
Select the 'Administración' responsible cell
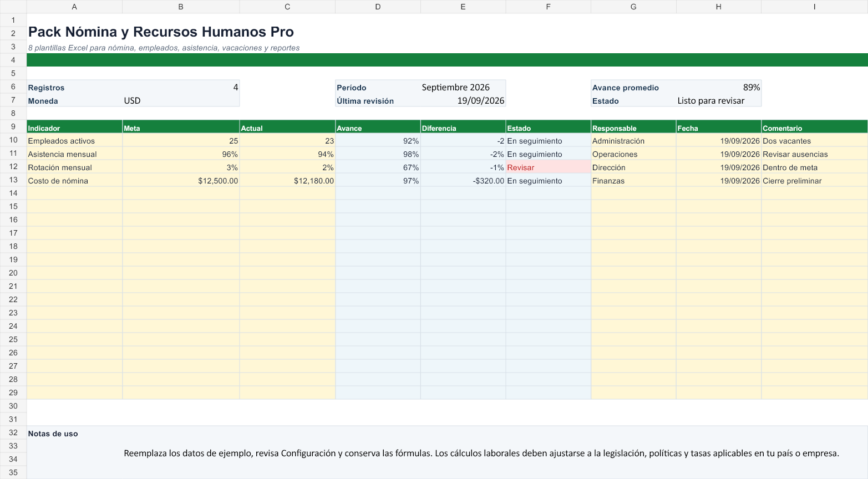pyautogui.click(x=633, y=140)
